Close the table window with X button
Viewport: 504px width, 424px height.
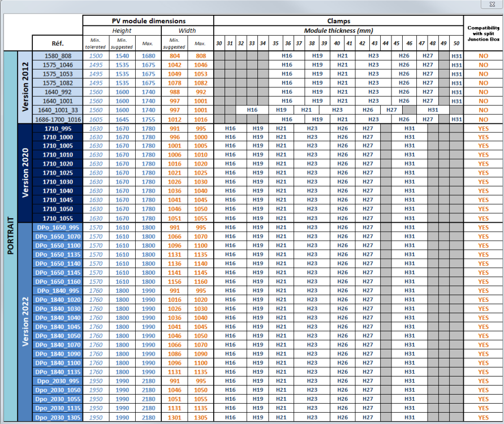pos(492,4)
